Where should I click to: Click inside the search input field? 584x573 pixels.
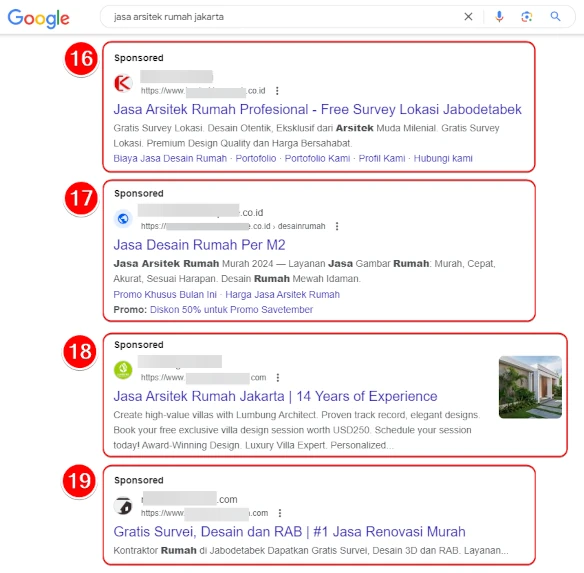tap(283, 17)
